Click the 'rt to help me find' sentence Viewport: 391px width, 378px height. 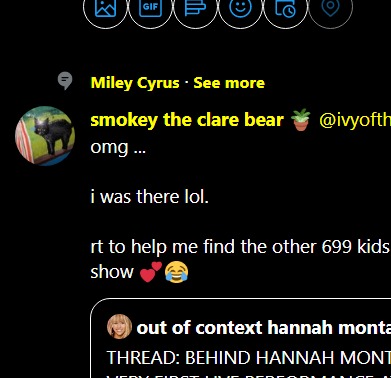(x=240, y=247)
